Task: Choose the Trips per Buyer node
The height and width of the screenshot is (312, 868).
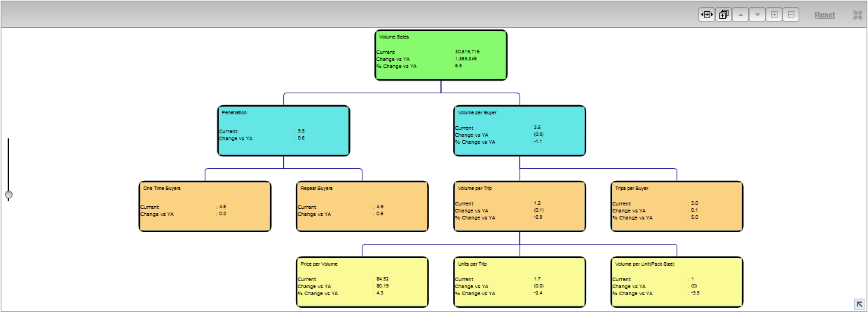Action: [677, 206]
